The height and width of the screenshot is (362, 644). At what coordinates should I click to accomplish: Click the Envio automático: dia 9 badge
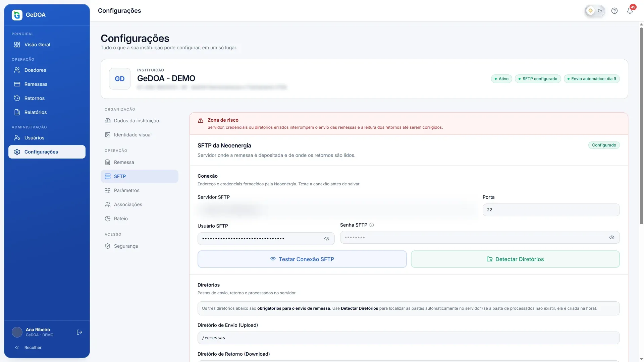click(592, 79)
